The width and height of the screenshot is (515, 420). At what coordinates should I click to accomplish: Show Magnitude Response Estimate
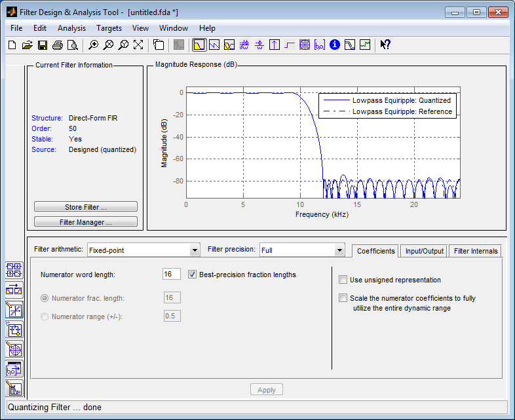350,45
